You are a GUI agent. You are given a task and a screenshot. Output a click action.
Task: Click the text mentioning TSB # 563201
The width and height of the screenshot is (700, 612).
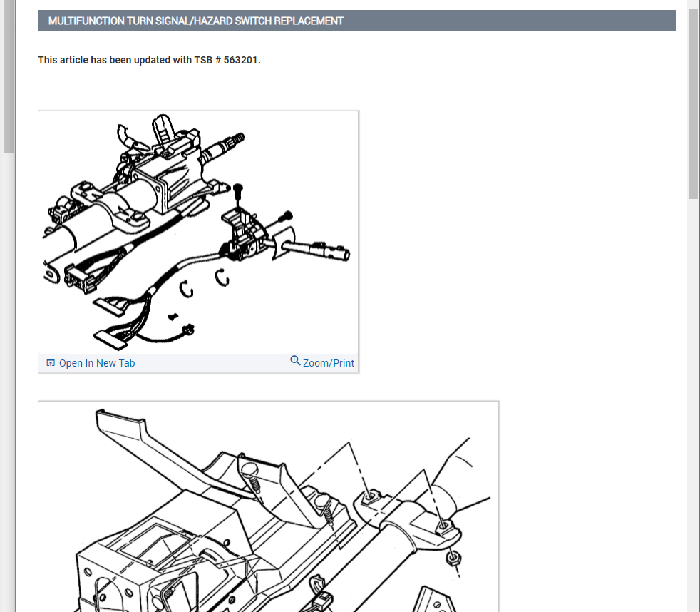pos(149,60)
